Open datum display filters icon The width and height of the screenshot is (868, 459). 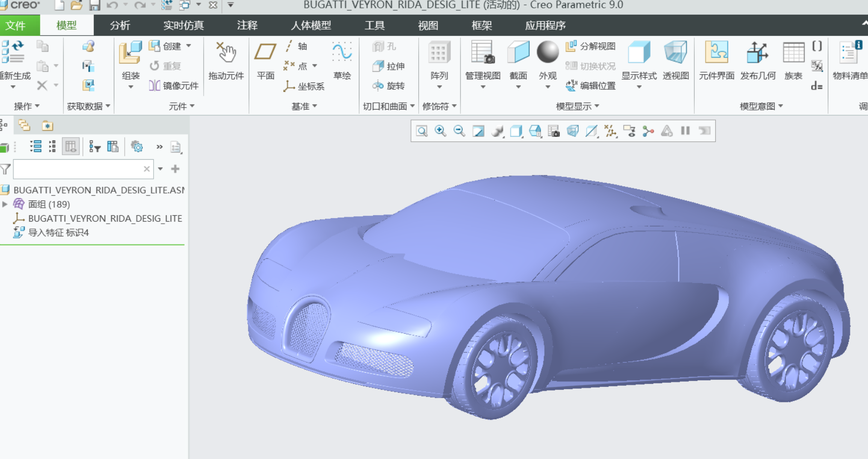[x=611, y=131]
